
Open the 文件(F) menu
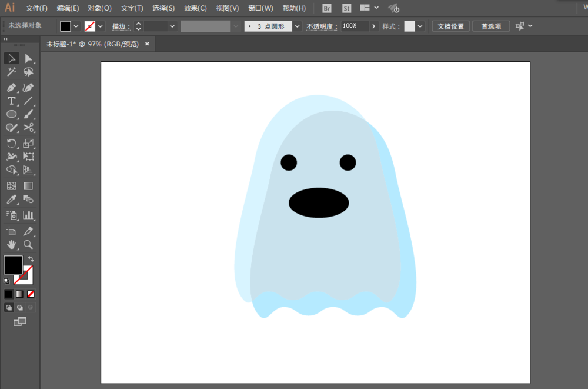36,8
